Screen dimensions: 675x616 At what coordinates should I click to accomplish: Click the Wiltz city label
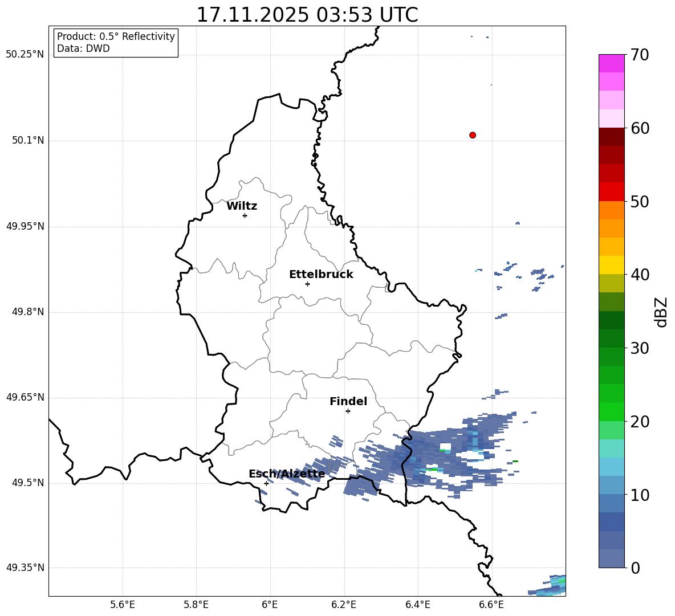(x=242, y=206)
